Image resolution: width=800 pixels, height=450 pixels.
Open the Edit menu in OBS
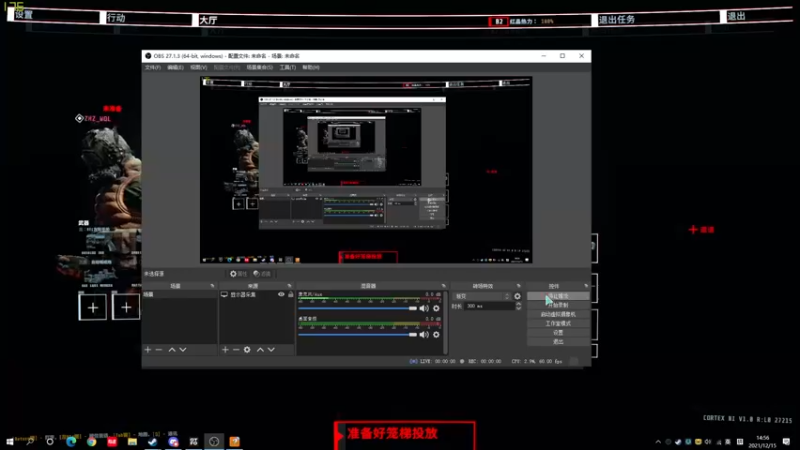pyautogui.click(x=175, y=67)
